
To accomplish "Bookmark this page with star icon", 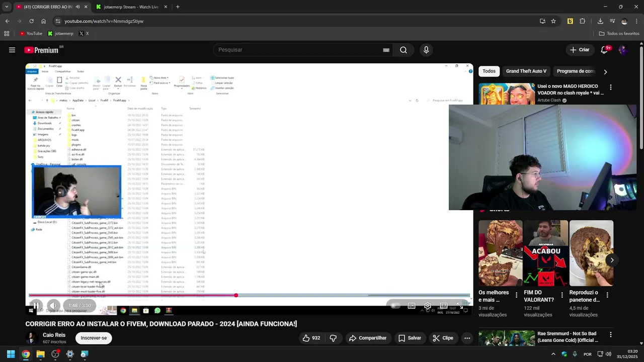I will [553, 21].
